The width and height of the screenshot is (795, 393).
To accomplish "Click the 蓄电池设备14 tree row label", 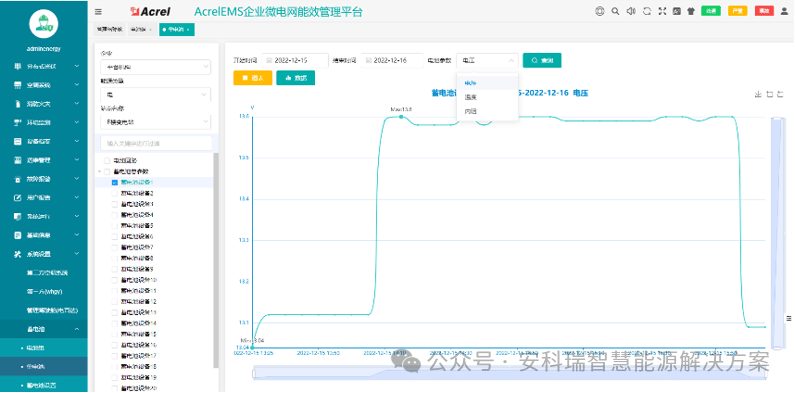I will click(138, 323).
